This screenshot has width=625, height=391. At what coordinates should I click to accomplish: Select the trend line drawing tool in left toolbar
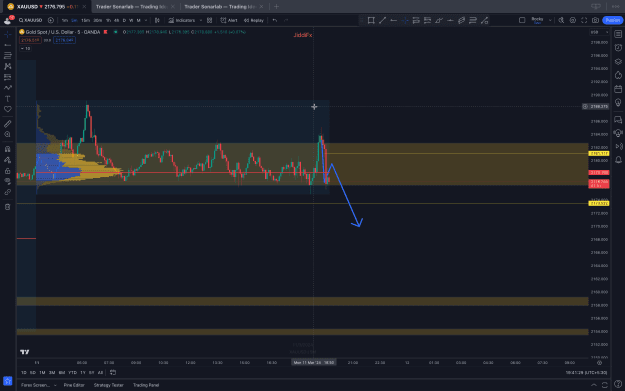(8, 45)
